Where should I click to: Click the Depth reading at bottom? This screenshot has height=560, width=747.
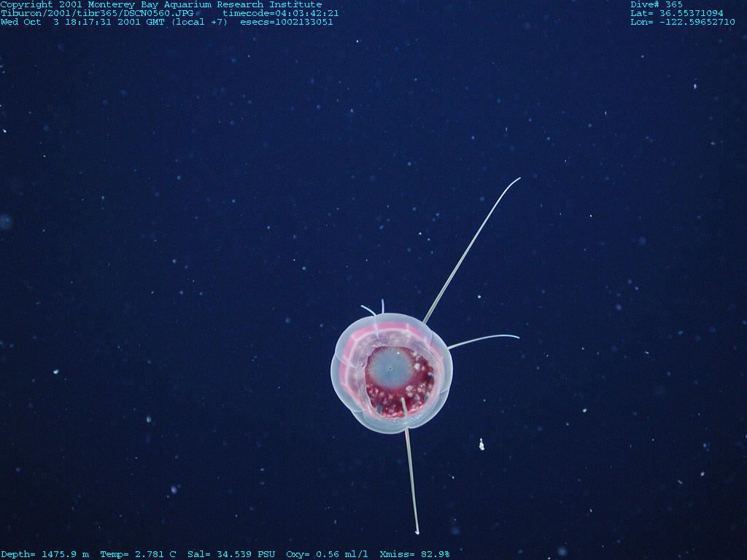coord(44,554)
